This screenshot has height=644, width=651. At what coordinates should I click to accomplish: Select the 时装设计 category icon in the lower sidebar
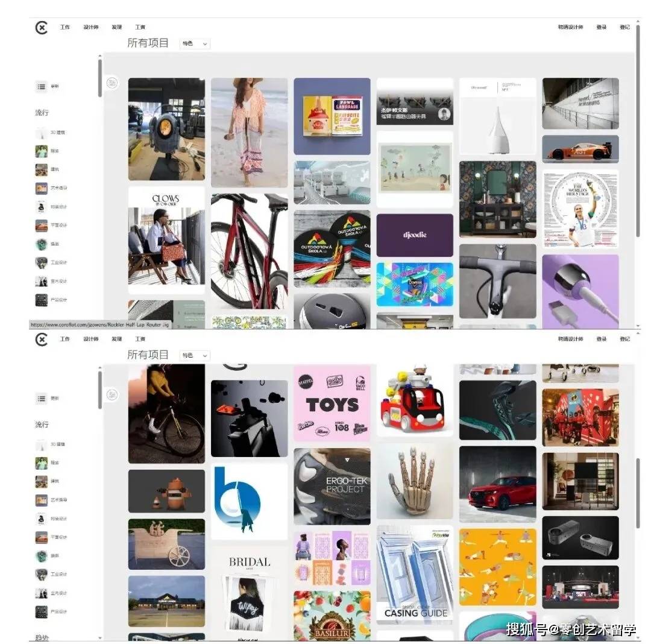41,519
